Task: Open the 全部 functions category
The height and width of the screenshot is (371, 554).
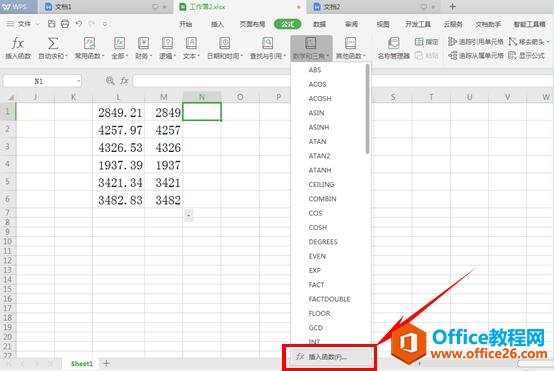Action: (x=119, y=48)
